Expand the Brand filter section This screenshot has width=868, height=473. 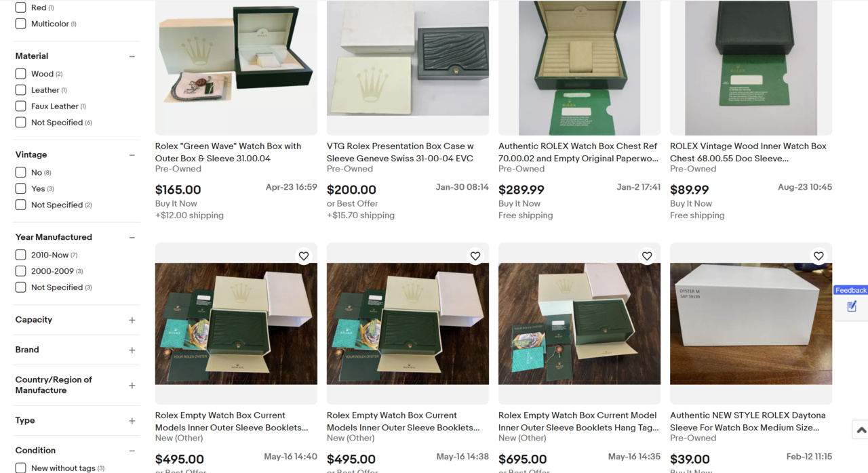pos(132,350)
